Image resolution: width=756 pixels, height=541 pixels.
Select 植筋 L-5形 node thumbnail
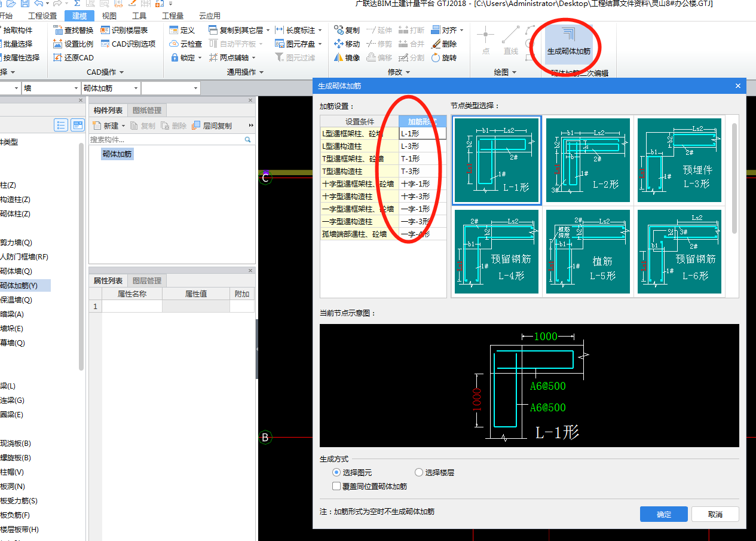click(x=588, y=252)
